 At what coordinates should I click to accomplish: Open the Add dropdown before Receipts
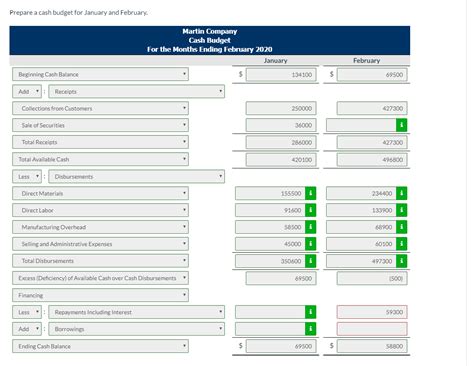click(27, 91)
